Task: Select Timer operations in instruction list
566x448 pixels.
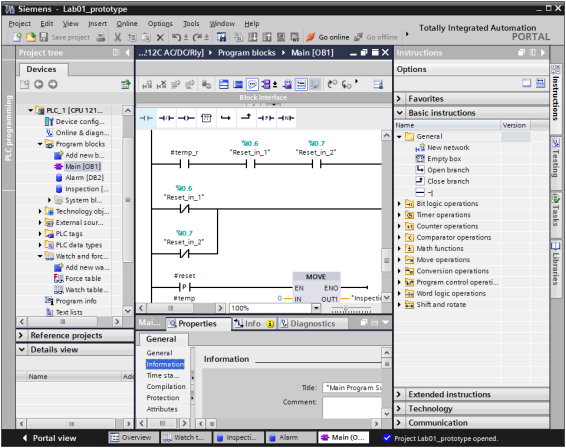Action: click(443, 215)
